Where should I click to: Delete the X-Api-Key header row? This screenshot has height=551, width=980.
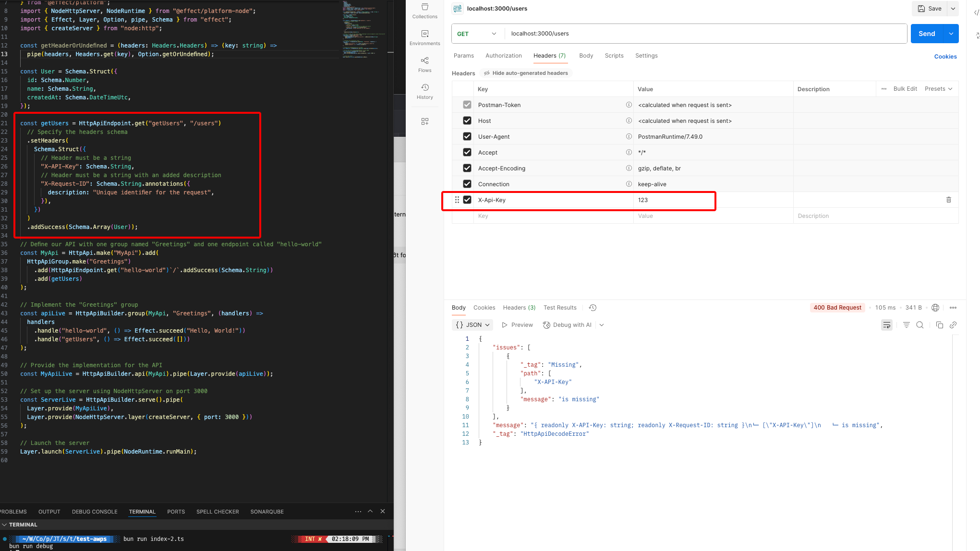click(x=948, y=200)
